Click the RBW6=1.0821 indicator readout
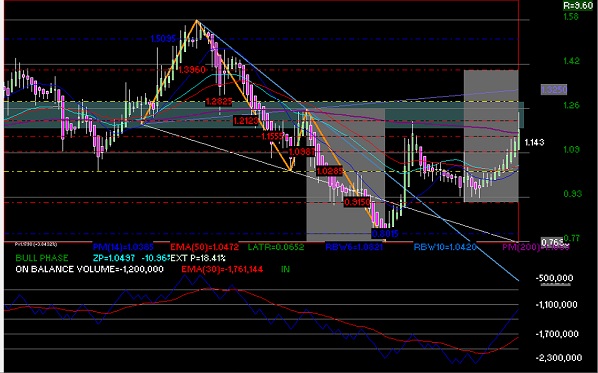 (x=354, y=247)
